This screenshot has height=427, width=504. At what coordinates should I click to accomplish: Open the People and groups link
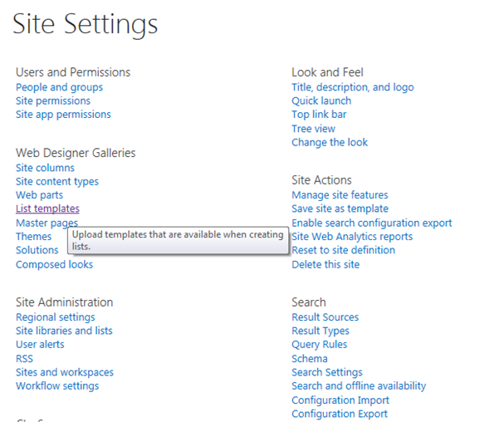point(60,87)
